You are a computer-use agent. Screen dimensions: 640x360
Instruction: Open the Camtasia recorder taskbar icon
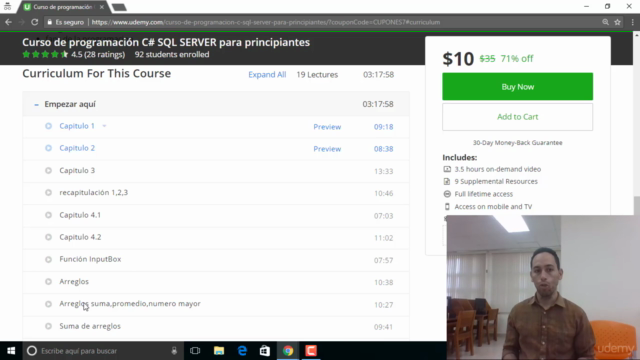tap(311, 351)
